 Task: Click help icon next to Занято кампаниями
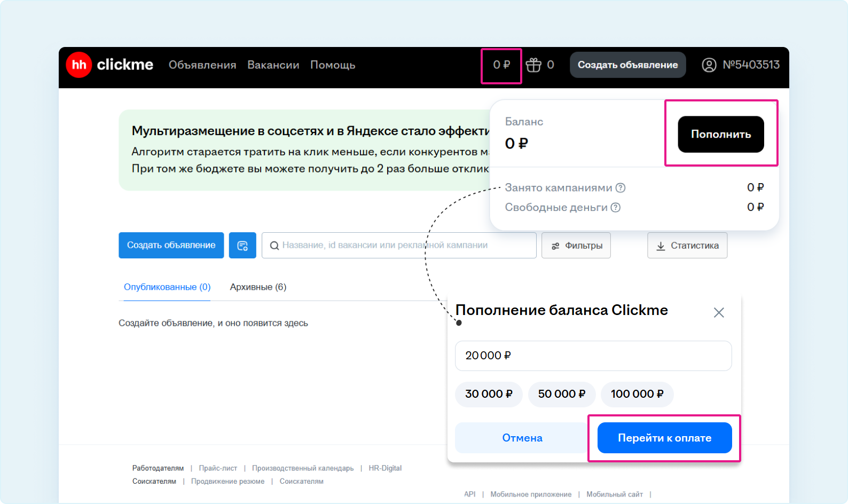[621, 188]
